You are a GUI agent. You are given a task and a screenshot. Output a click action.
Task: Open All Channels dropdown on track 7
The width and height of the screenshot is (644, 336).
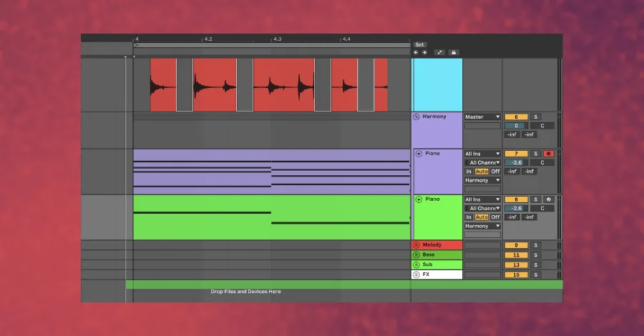click(482, 163)
